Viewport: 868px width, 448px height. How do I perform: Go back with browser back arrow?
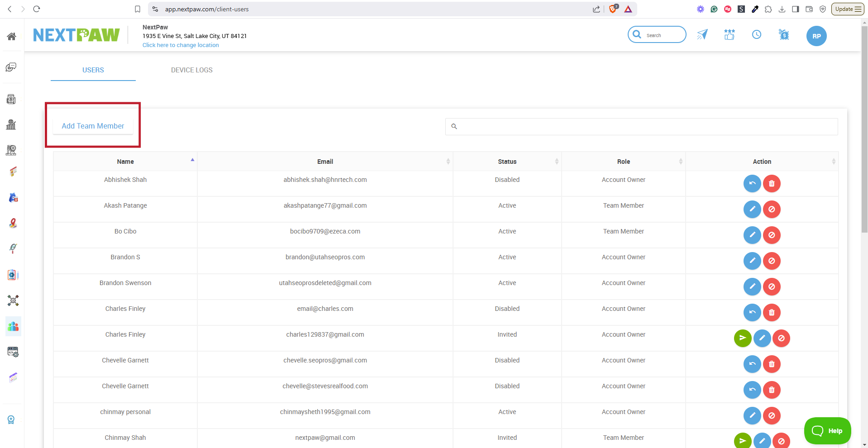[x=10, y=9]
